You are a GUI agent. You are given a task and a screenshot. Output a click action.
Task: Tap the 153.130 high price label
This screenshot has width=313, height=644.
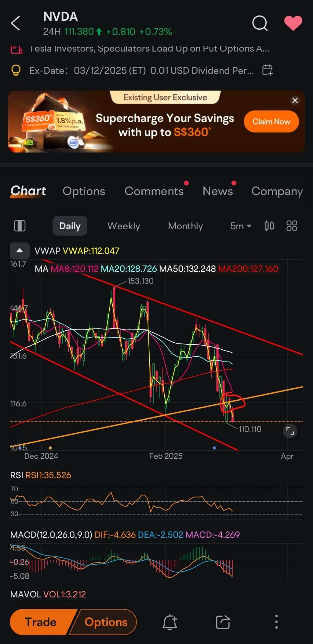(x=140, y=281)
